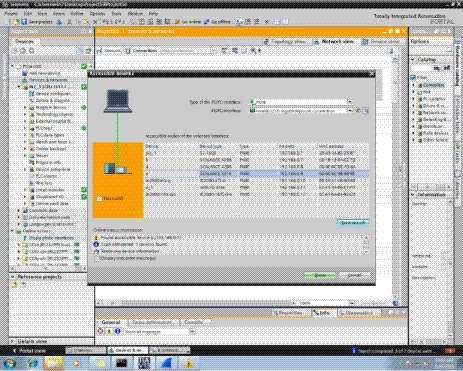463x371 pixels.
Task: Open the PG/PC interface dropdown
Action: tap(350, 111)
